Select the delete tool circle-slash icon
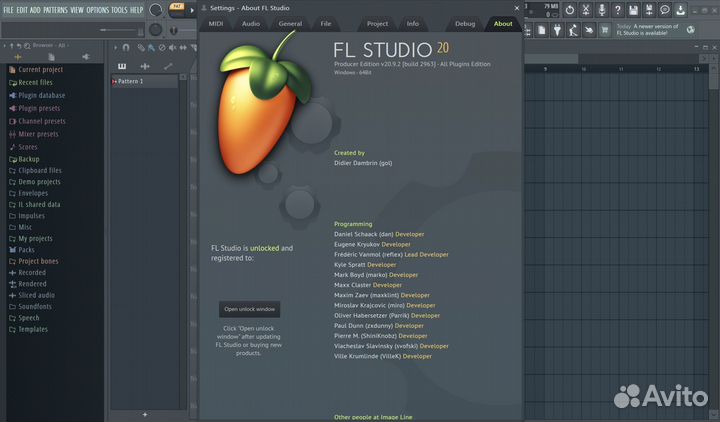 coord(162,47)
